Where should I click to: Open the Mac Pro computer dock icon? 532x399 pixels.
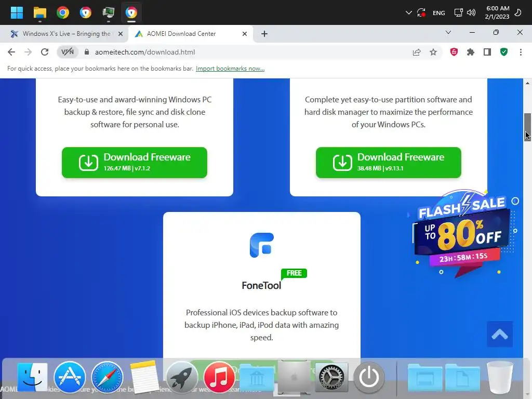coord(294,378)
